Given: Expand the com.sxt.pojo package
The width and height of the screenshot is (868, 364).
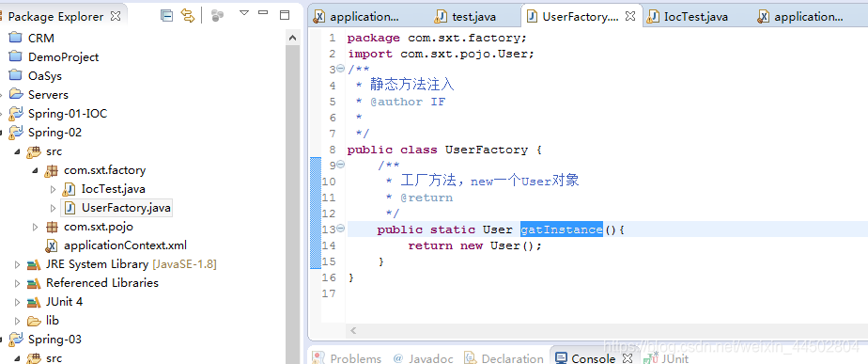Looking at the screenshot, I should click(x=35, y=227).
